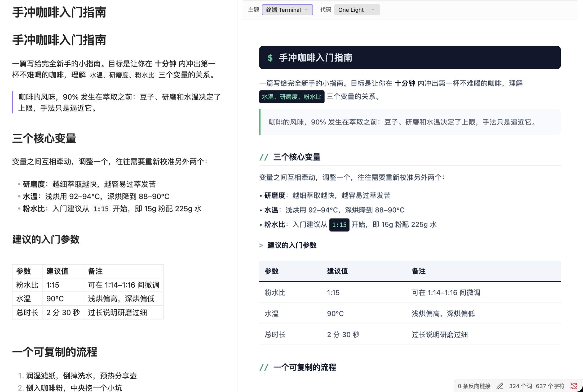Open the One Light code theme dropdown
The height and width of the screenshot is (392, 583).
pyautogui.click(x=357, y=10)
